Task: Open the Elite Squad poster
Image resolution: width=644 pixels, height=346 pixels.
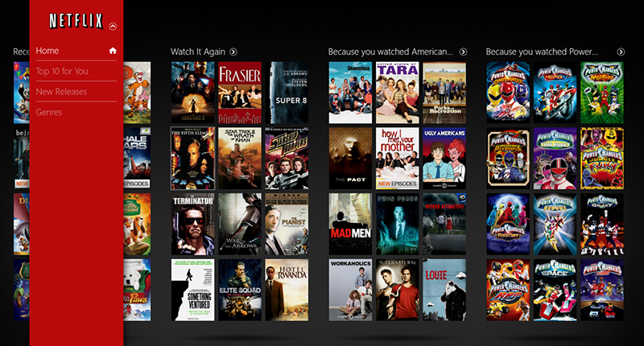Action: coord(240,290)
